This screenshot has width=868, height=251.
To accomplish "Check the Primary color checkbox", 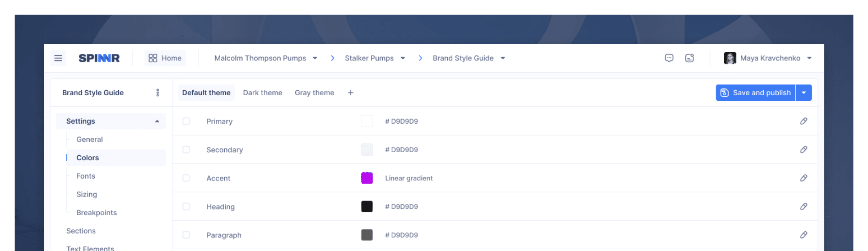I will pos(186,121).
